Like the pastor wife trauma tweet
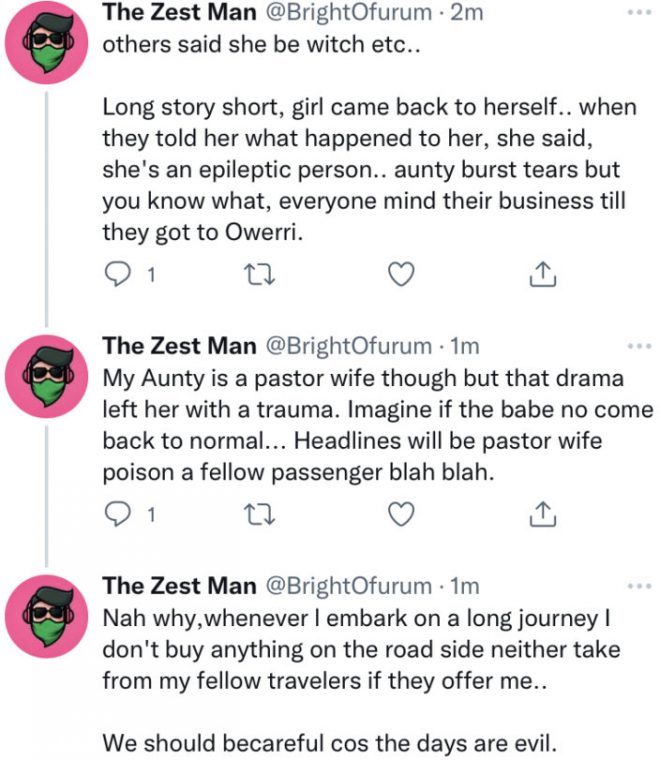Viewport: 660px width, 760px height. click(401, 514)
